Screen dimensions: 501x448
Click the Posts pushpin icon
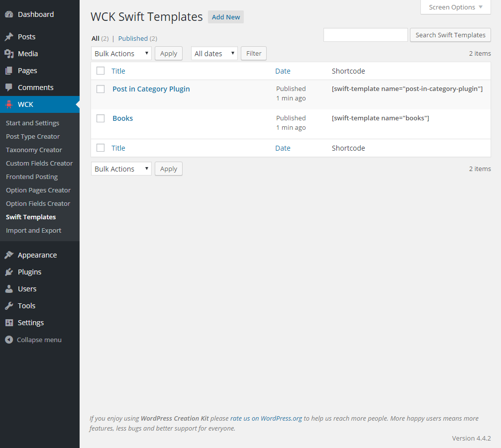(9, 37)
